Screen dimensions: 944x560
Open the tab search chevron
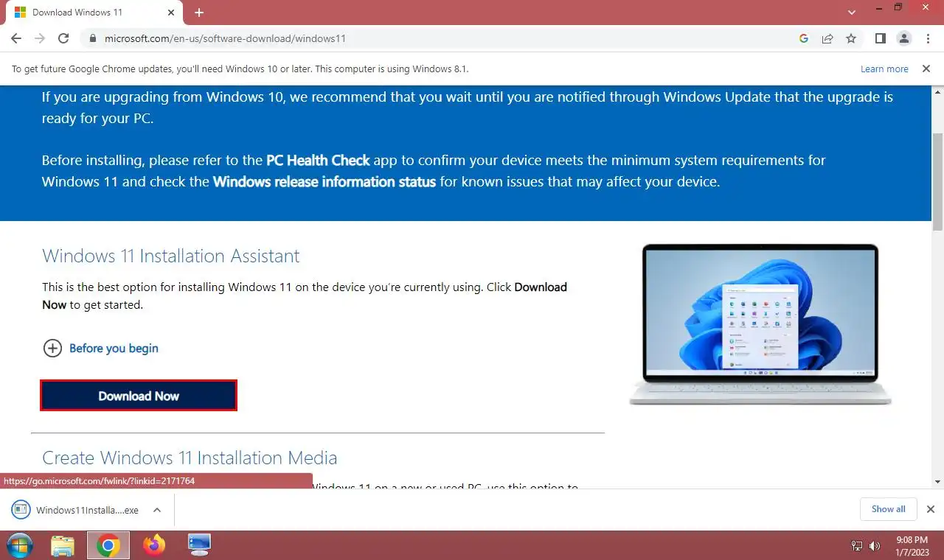pos(852,13)
